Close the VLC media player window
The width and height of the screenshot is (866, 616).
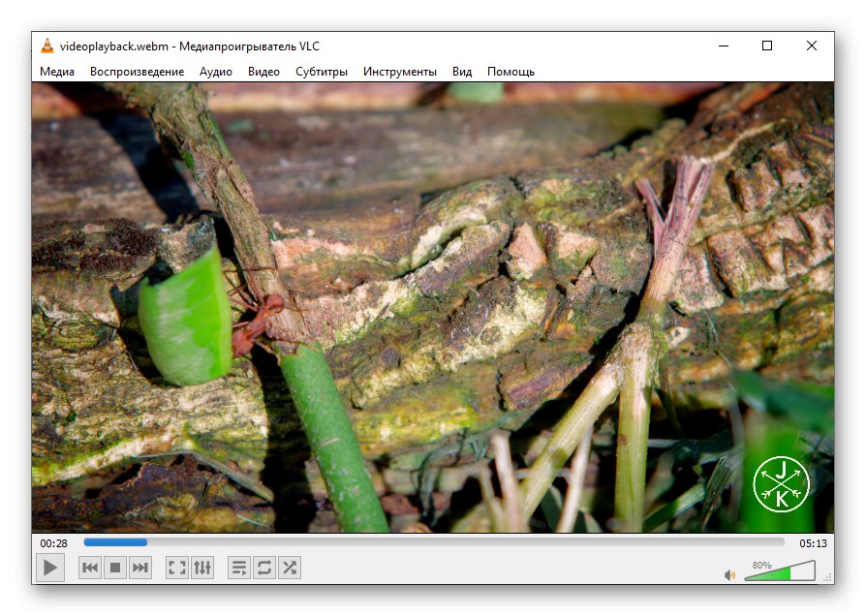point(812,46)
